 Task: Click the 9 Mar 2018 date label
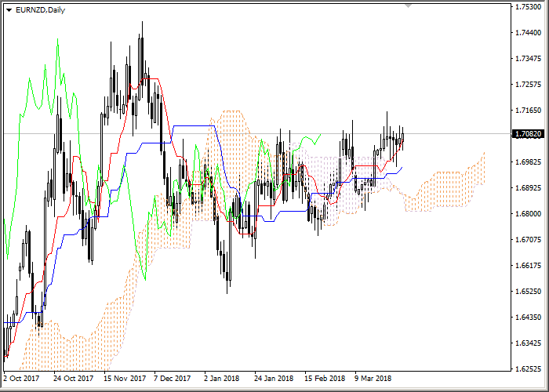(373, 379)
